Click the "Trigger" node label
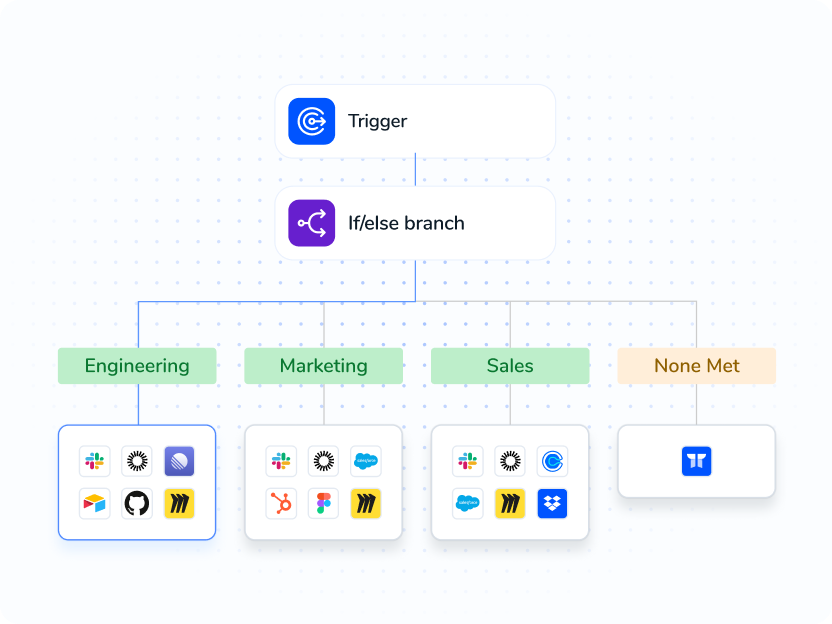Viewport: 832px width, 624px height. coord(377,121)
